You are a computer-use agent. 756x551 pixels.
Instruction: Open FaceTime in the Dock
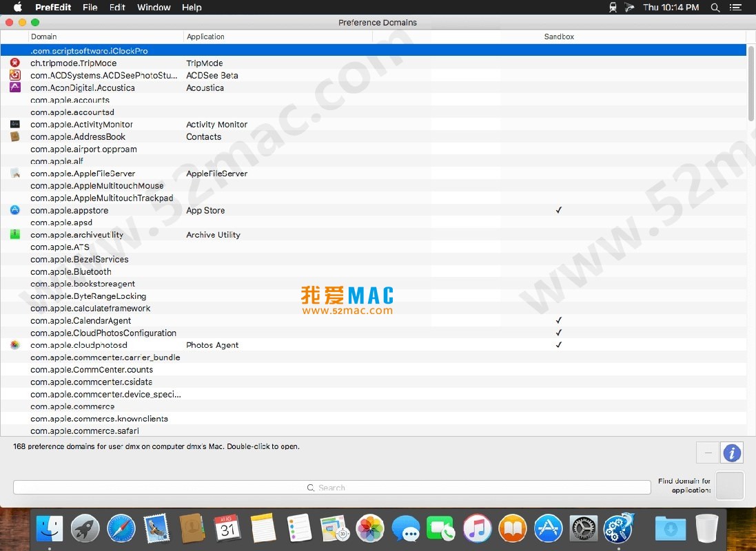click(440, 529)
